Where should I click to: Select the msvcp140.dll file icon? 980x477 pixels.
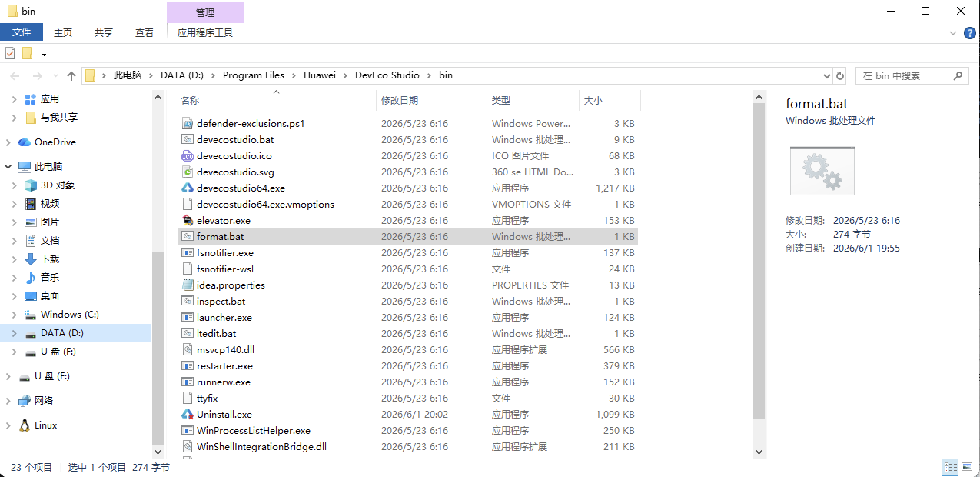coord(187,350)
